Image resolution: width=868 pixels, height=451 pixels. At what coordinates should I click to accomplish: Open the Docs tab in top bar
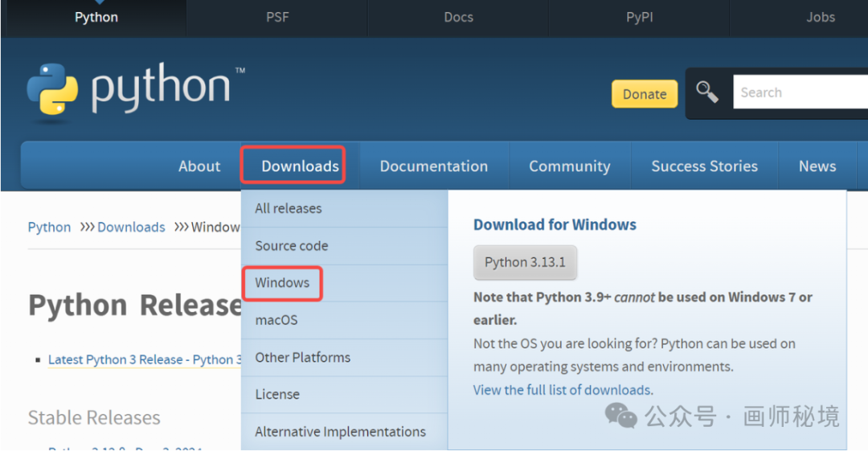pyautogui.click(x=458, y=17)
